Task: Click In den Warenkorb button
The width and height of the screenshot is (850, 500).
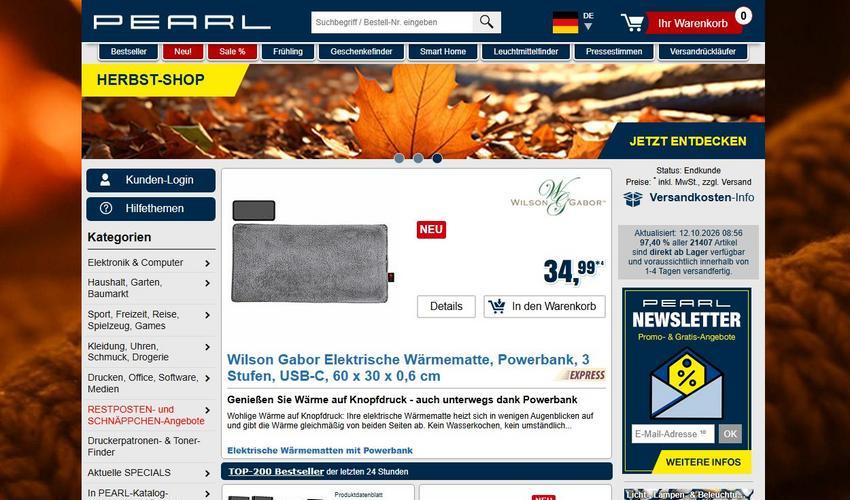Action: (x=544, y=306)
